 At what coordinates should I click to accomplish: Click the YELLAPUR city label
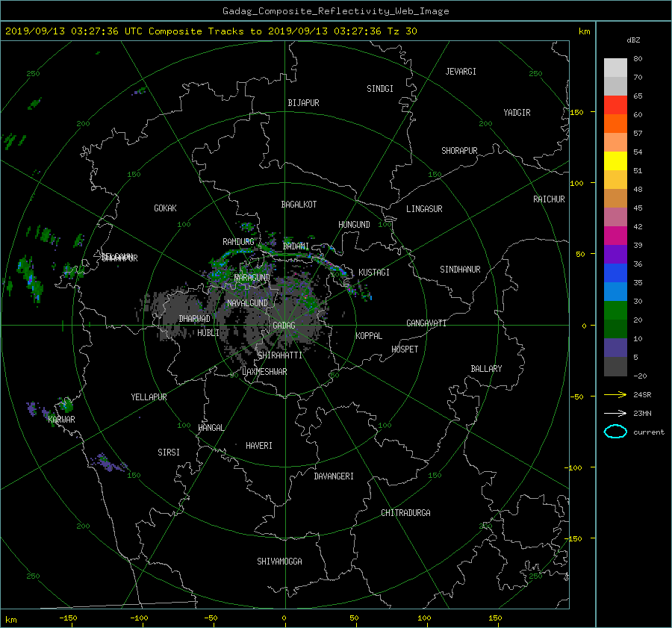tap(149, 397)
